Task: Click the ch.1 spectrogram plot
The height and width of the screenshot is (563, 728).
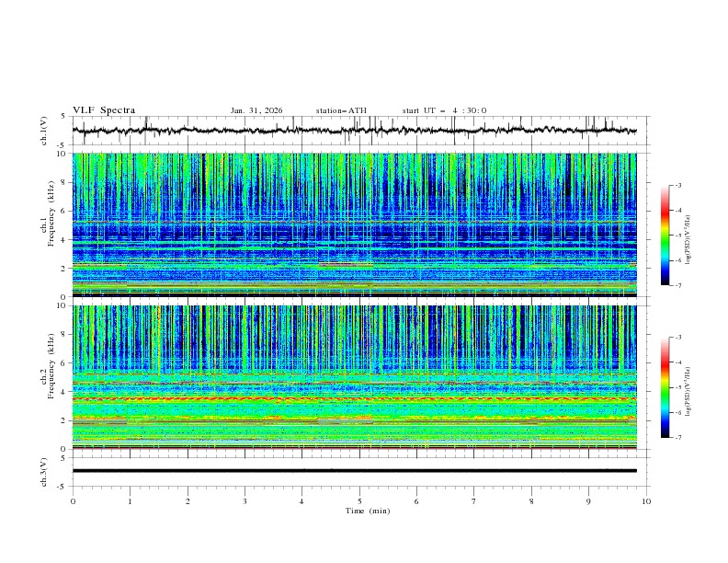Action: click(354, 224)
